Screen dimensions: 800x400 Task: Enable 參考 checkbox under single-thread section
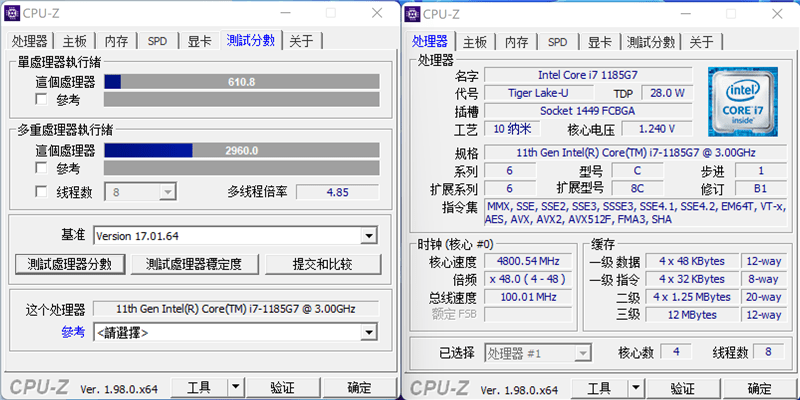coord(41,99)
